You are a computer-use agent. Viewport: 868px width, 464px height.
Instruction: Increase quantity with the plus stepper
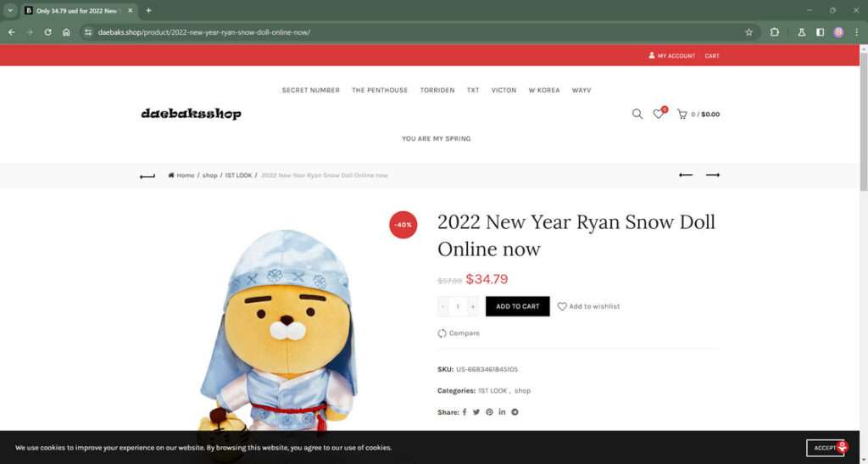pyautogui.click(x=472, y=306)
